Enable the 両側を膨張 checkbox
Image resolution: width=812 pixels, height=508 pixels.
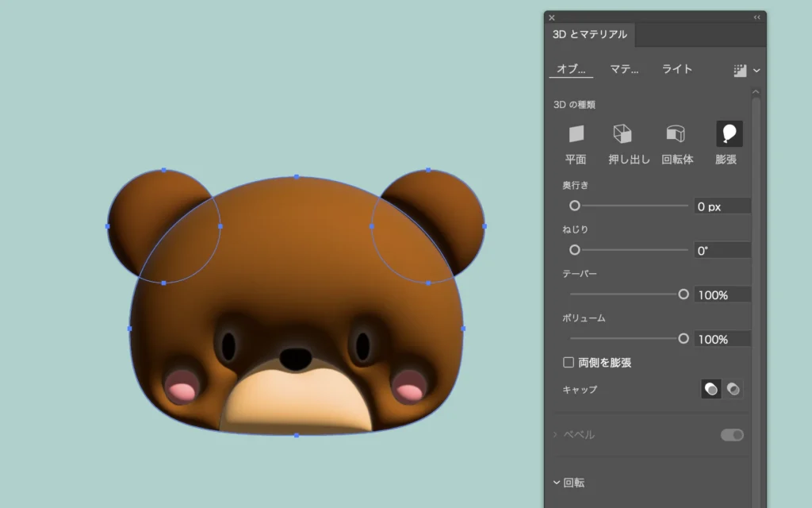(x=569, y=363)
